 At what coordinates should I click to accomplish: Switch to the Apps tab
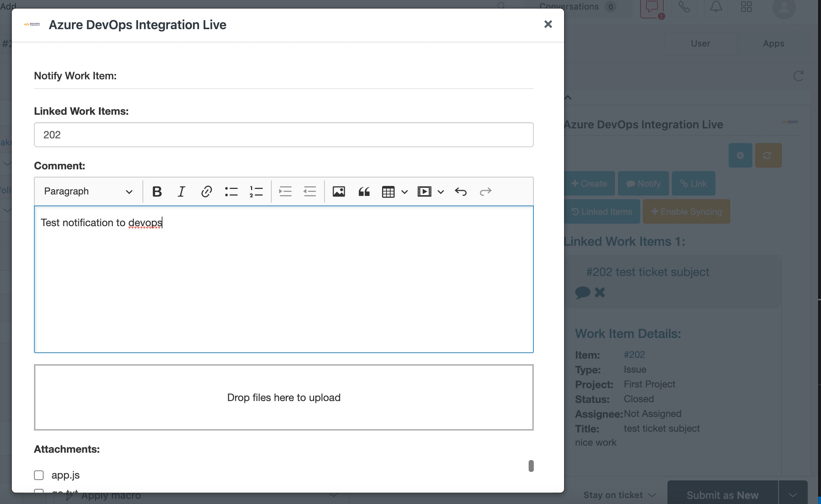[773, 44]
